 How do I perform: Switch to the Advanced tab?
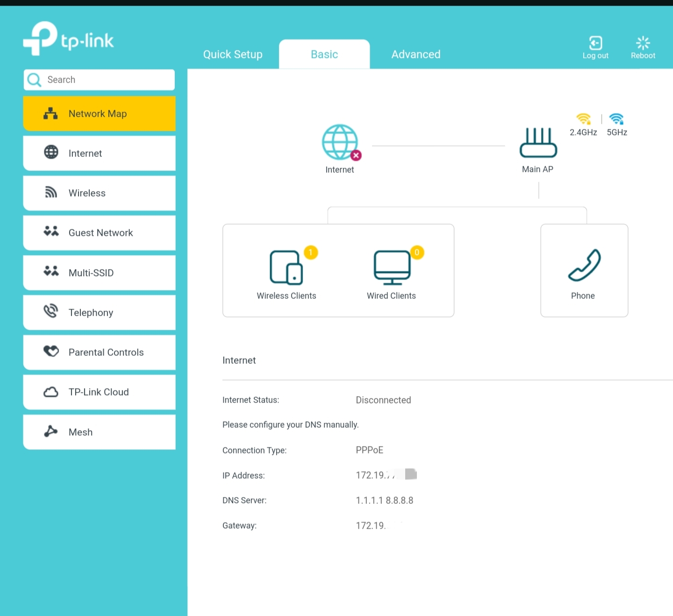pos(416,55)
